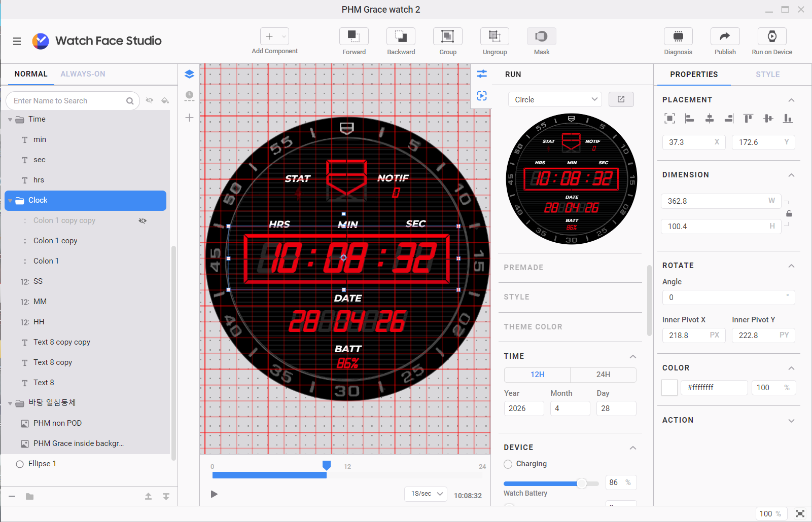The image size is (812, 522).
Task: Enable the Charging radio option
Action: click(x=508, y=464)
